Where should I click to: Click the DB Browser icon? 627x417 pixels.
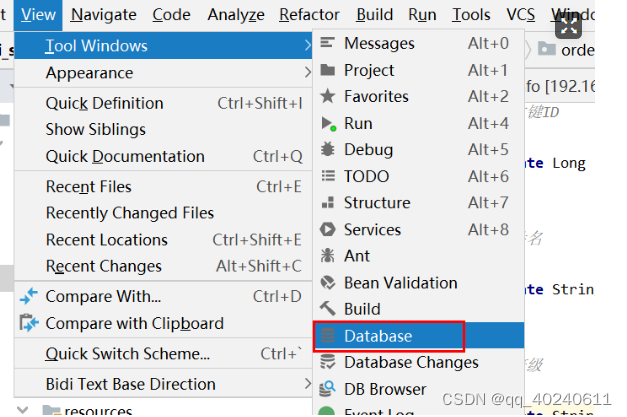[327, 389]
